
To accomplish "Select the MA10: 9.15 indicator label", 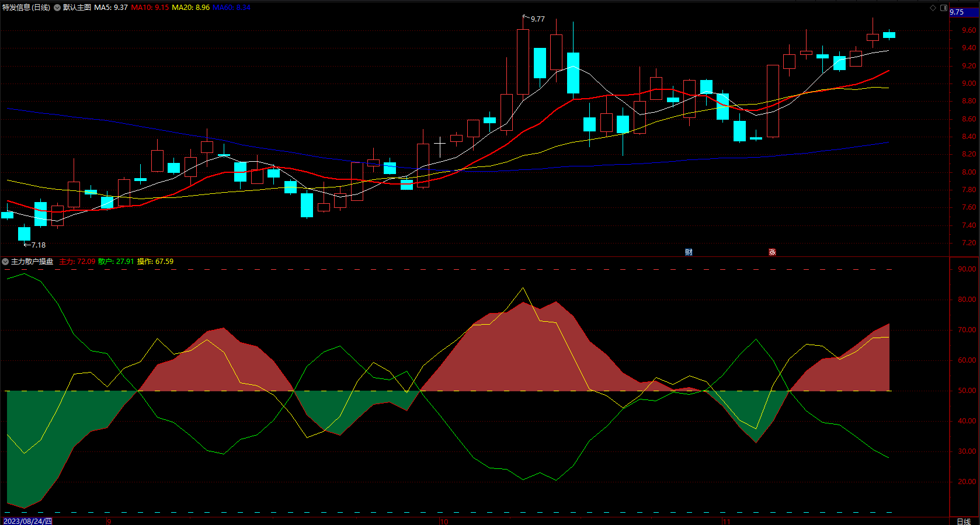I will (150, 8).
